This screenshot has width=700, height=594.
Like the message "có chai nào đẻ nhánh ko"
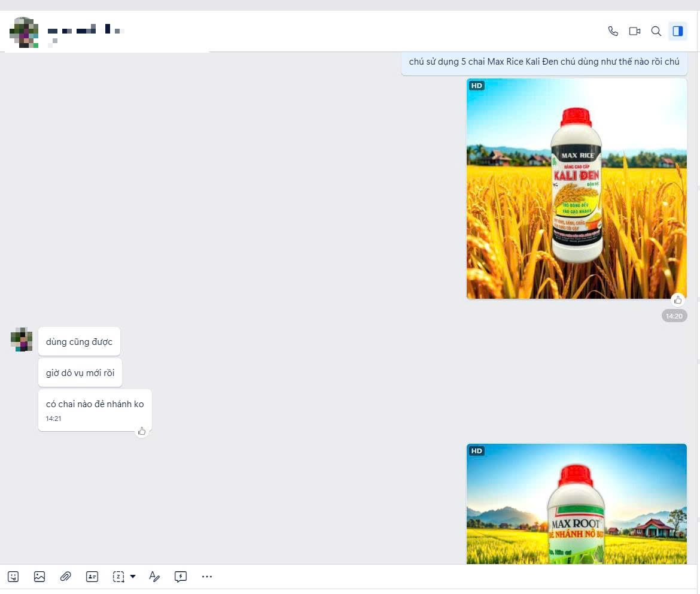[142, 431]
